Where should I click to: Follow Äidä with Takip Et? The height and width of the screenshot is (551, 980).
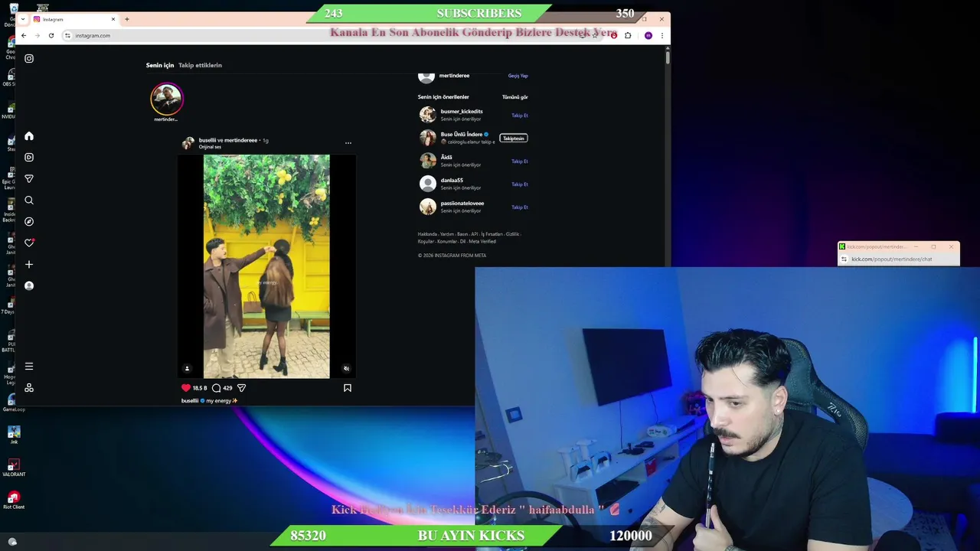520,161
